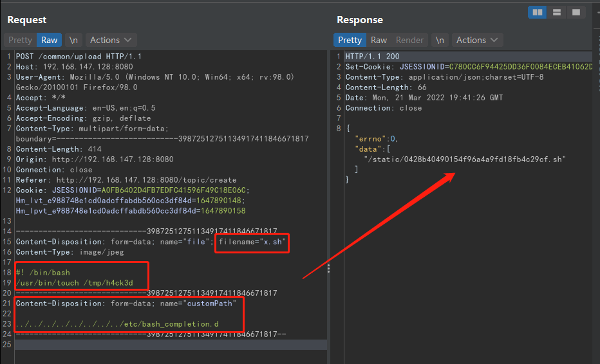Select combined single-panel layout icon

tap(576, 12)
